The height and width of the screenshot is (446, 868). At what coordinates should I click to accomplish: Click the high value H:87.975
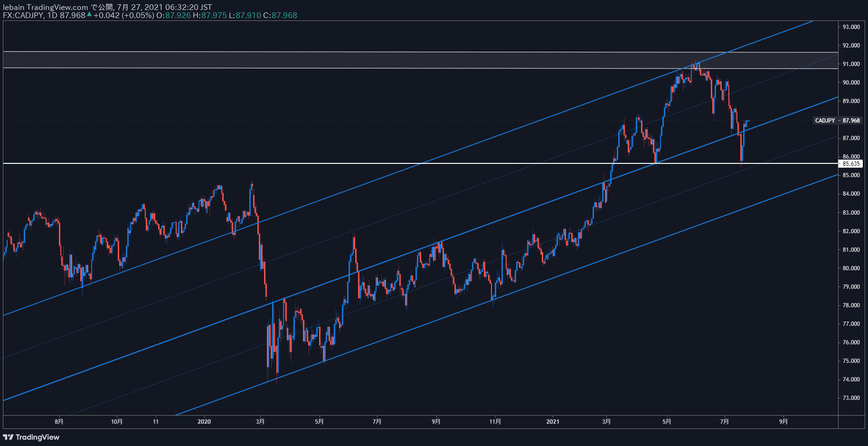point(210,15)
